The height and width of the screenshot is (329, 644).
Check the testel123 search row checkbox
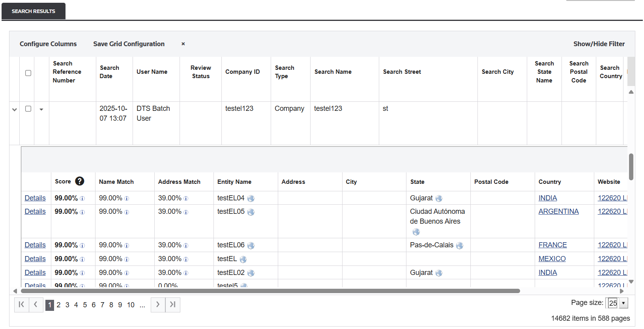pyautogui.click(x=28, y=109)
